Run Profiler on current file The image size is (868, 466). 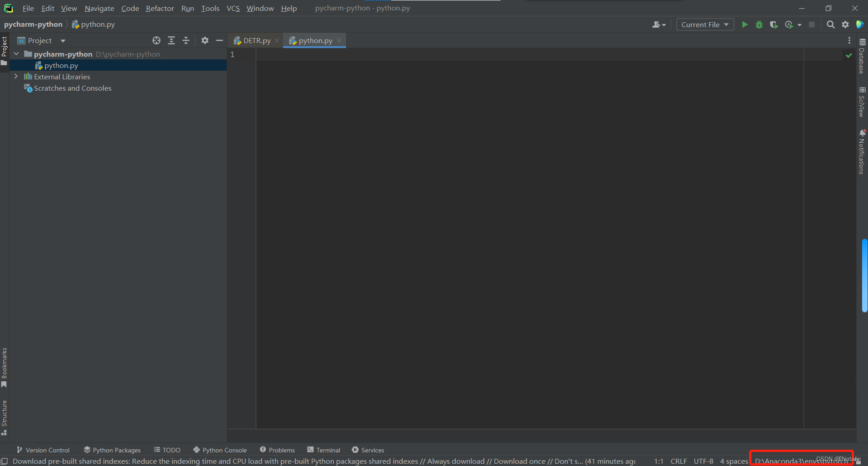[790, 24]
